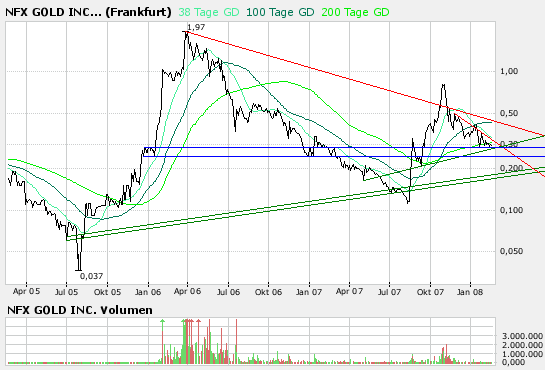Click the 0,000 volume axis label
Image resolution: width=545 pixels, height=384 pixels.
513,362
